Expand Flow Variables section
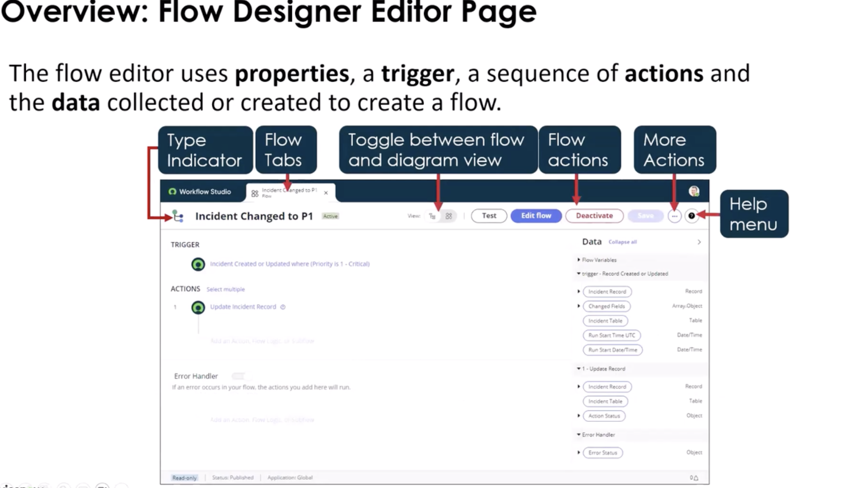Viewport: 868px width, 488px height. click(x=579, y=260)
